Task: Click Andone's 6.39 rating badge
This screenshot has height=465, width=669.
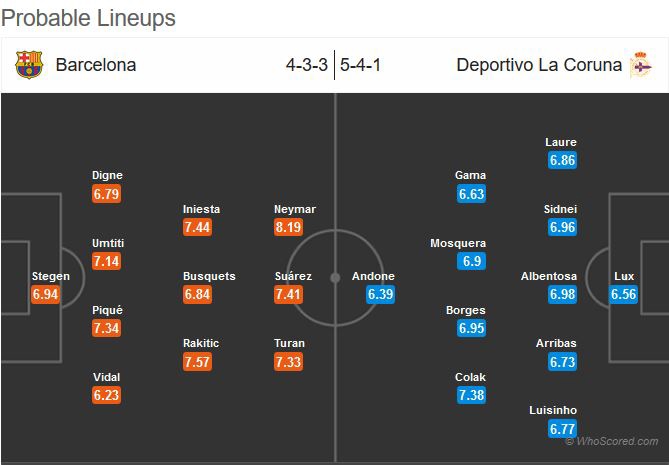Action: click(380, 294)
